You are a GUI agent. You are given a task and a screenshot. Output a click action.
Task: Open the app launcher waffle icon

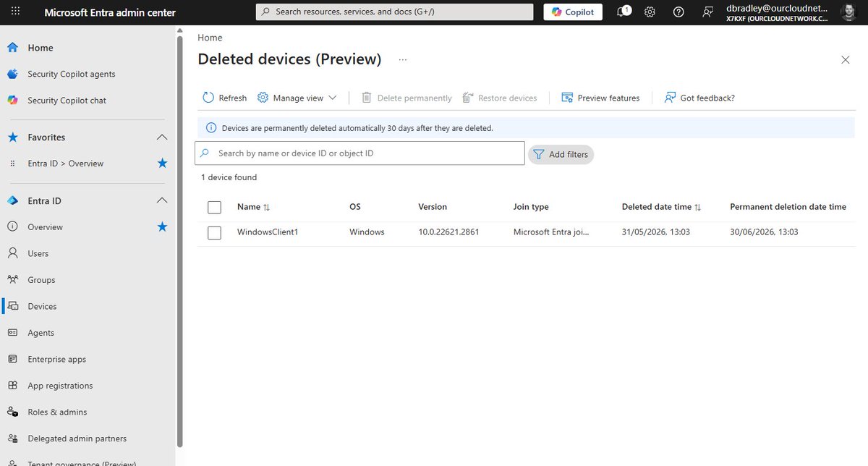point(15,12)
